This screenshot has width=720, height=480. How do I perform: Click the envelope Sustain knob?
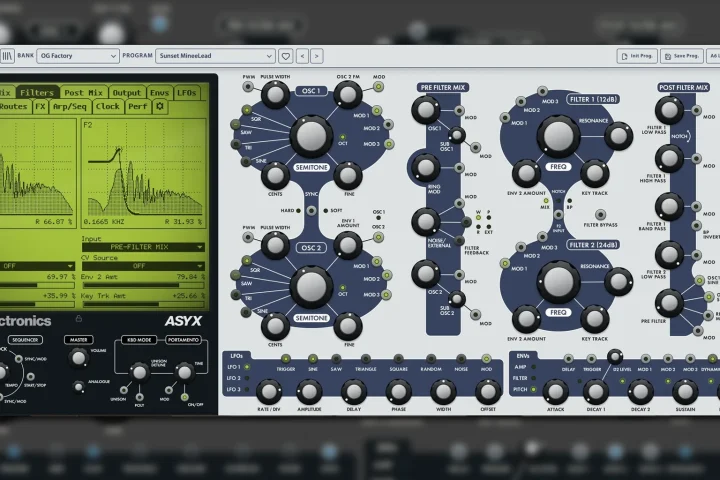(685, 392)
